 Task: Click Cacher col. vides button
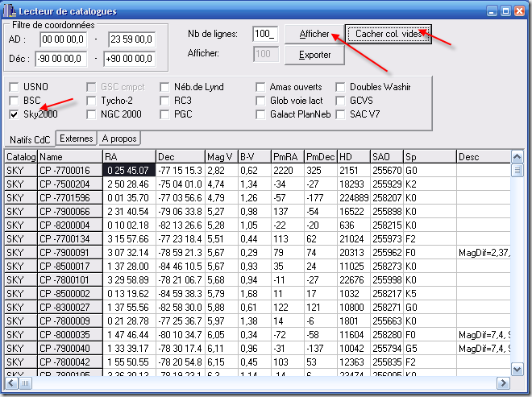[389, 34]
